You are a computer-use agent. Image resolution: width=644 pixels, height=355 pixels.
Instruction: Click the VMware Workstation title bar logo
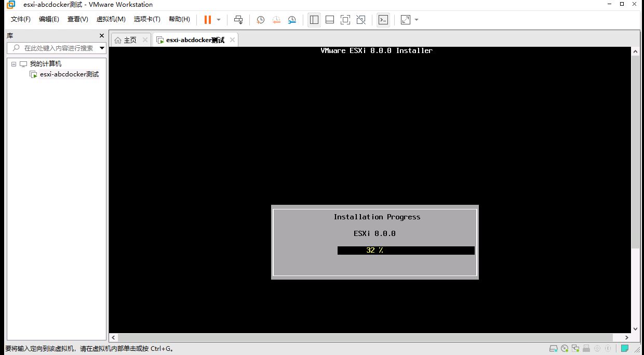pyautogui.click(x=11, y=5)
